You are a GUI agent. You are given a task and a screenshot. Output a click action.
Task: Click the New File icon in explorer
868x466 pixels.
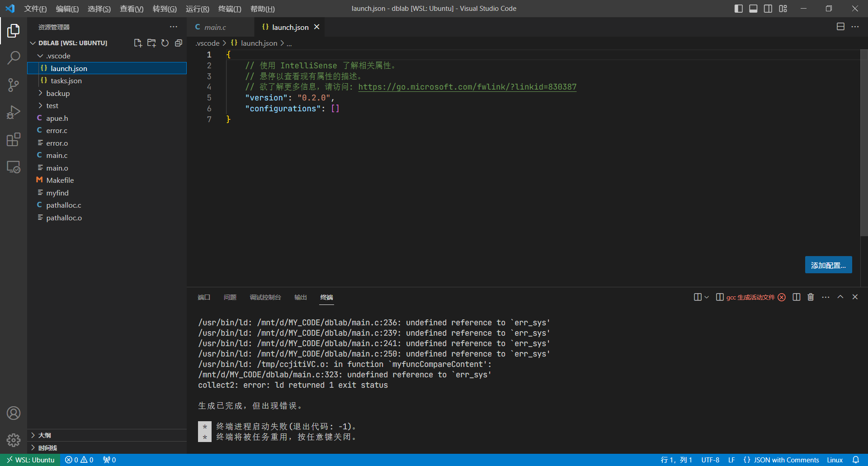point(138,43)
